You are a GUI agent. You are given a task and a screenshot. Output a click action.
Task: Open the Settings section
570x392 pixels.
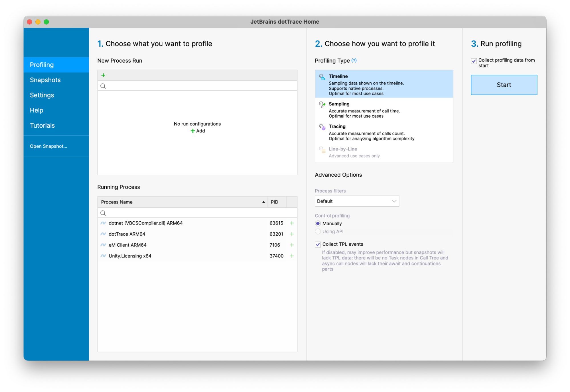42,95
